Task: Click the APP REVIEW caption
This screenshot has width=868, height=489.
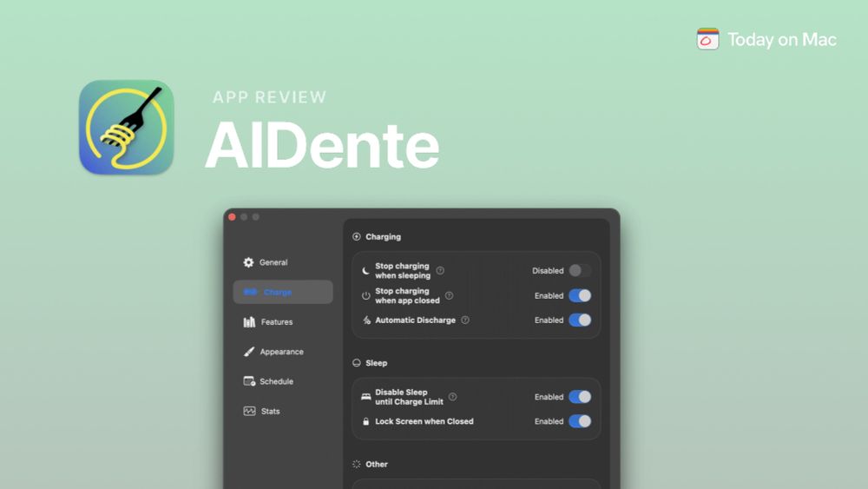Action: pos(270,97)
